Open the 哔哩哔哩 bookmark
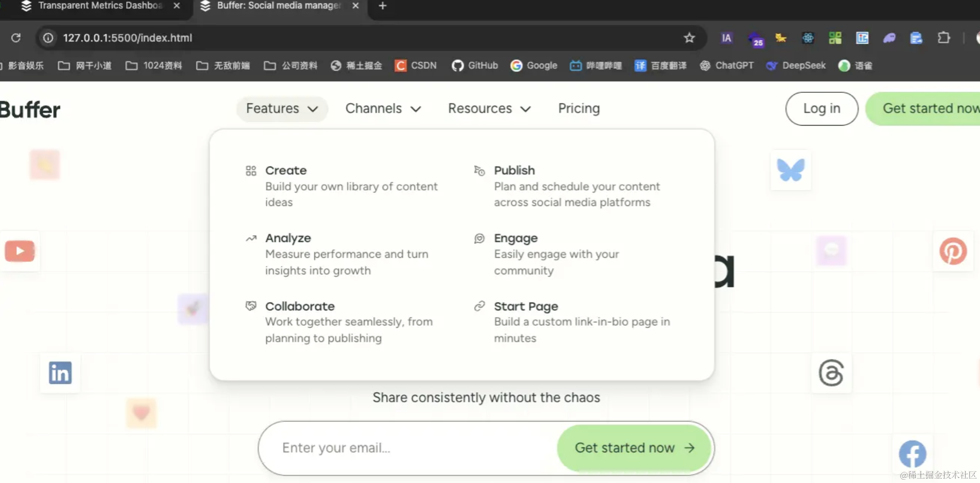980x483 pixels. (595, 65)
